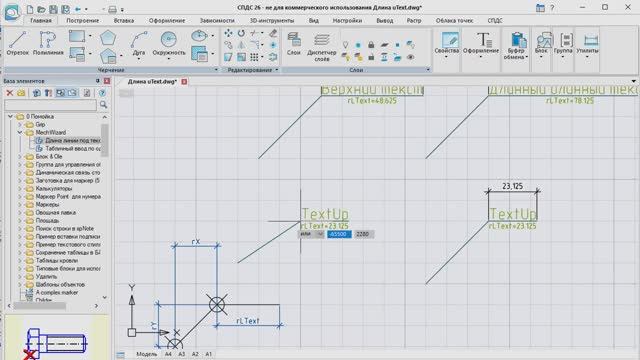
Task: Open the Слои layers tool
Action: 293,44
